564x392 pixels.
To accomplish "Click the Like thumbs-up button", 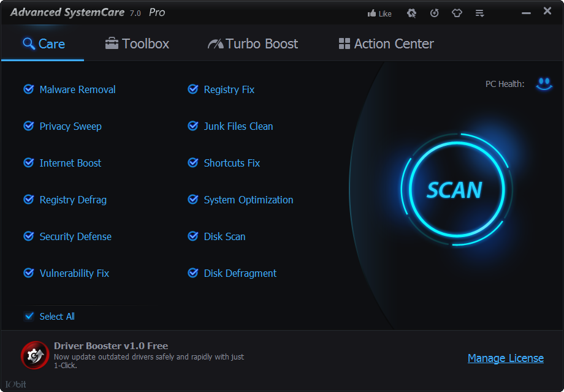I will pos(379,13).
